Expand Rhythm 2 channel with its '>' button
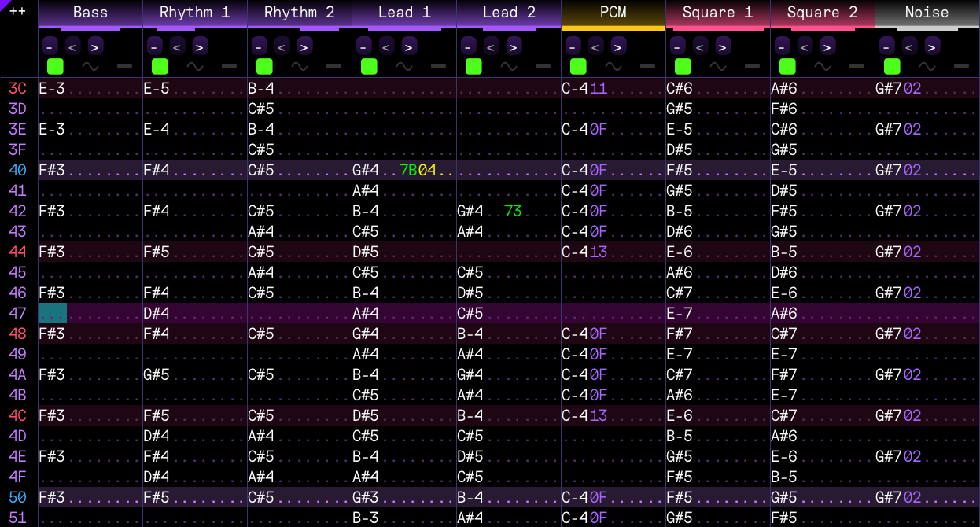 pos(304,46)
